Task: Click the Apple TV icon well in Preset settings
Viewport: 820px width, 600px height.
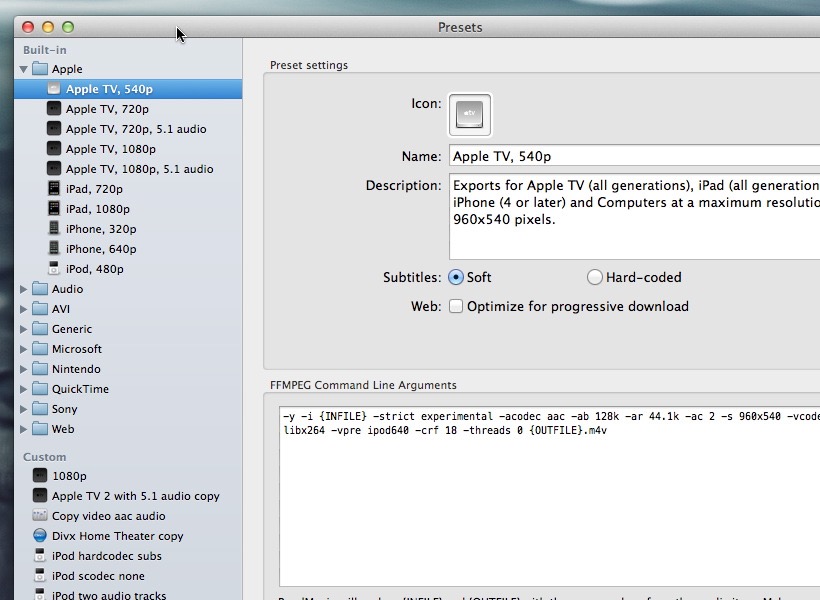Action: (x=470, y=115)
